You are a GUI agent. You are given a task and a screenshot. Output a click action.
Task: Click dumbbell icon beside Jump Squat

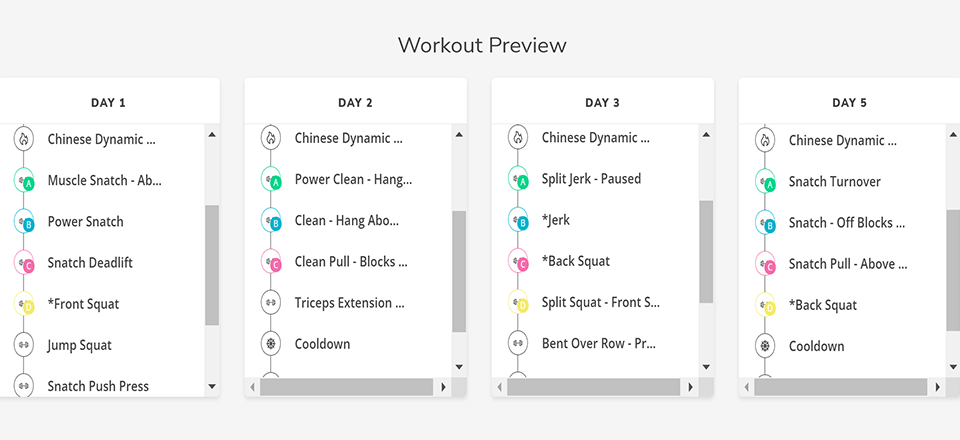tap(24, 345)
